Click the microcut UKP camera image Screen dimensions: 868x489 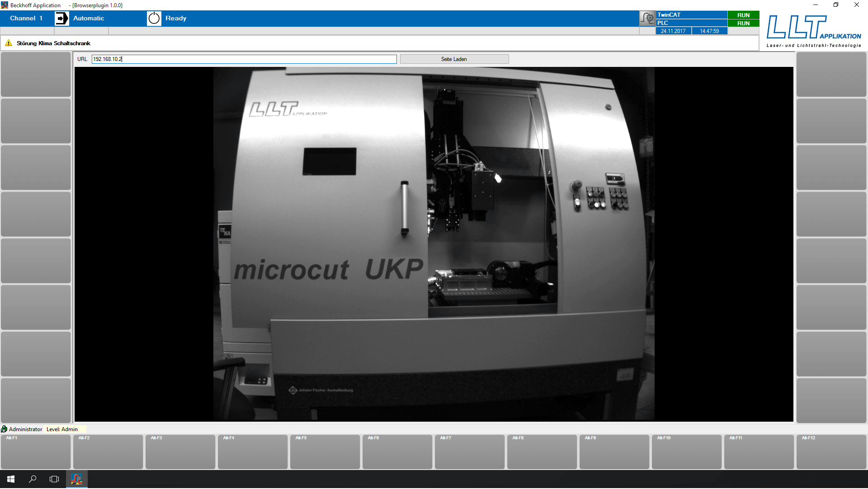[x=434, y=244]
